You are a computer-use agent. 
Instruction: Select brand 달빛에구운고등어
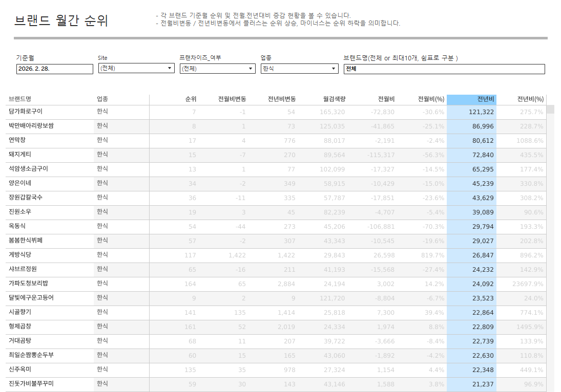coord(31,298)
